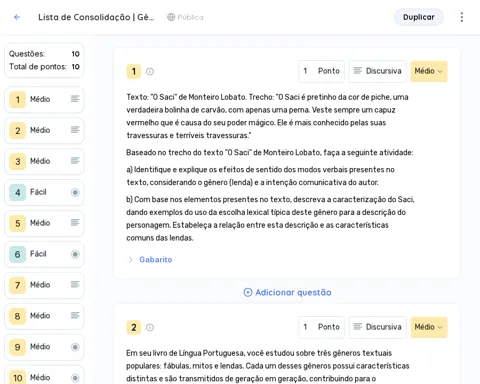Click the text of question 1 part b)
The image size is (480, 384).
[x=270, y=219]
